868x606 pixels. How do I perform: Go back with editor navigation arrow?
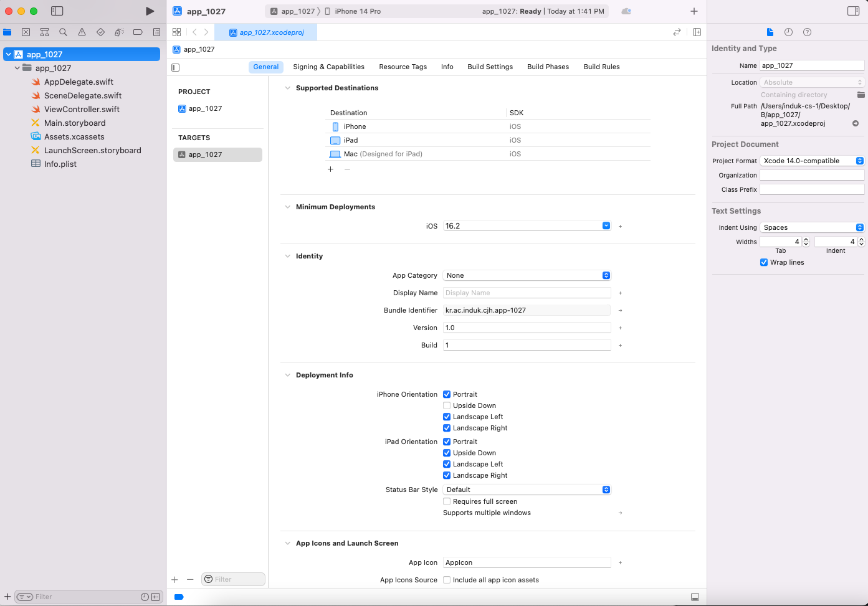click(194, 32)
